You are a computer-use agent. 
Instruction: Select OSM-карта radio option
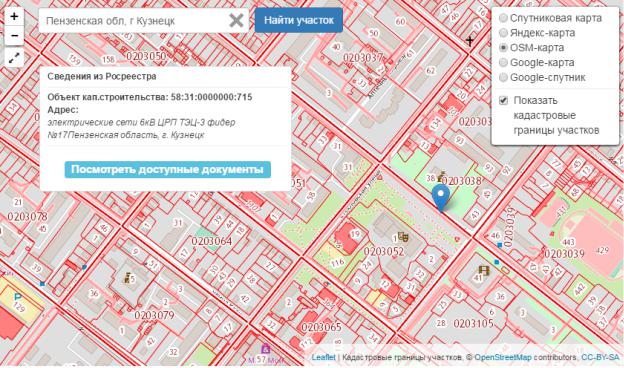tap(503, 48)
